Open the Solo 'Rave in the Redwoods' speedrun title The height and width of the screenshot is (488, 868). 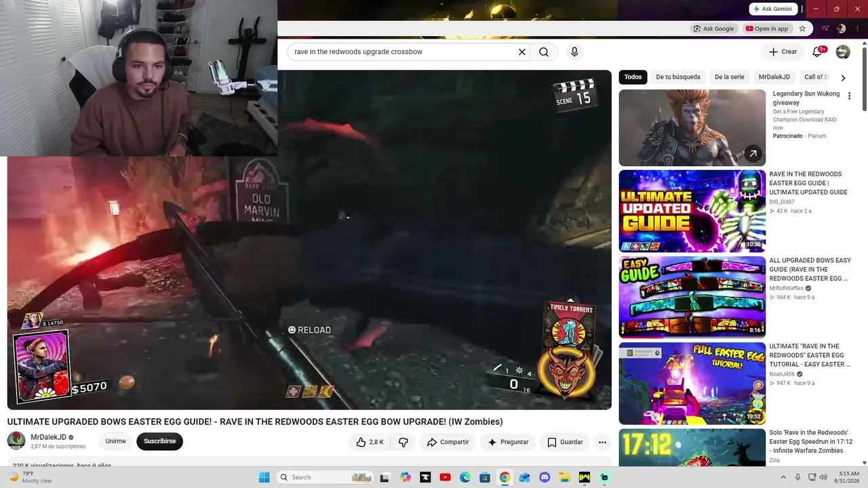tap(811, 441)
